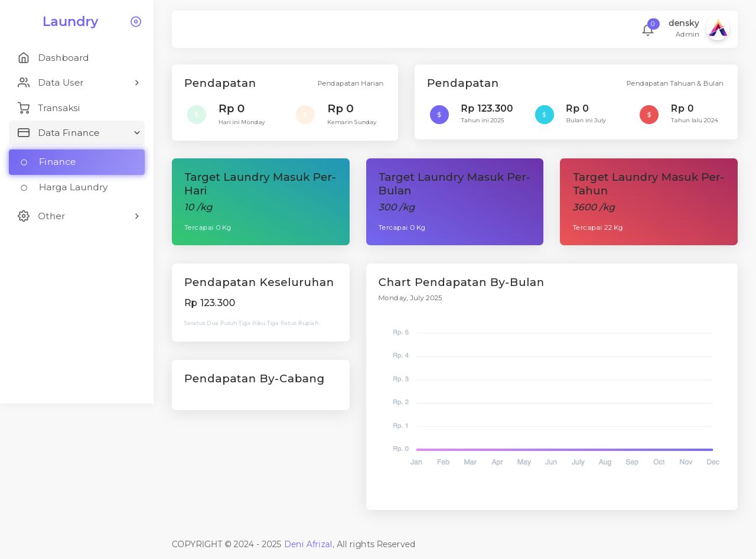Click the Pendapatan Harian label
Viewport: 756px width, 559px height.
[350, 83]
